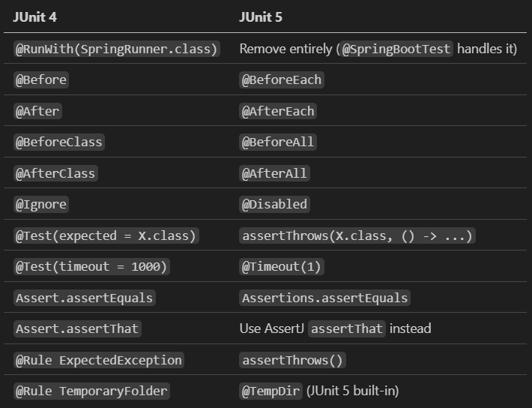Viewport: 532px width, 408px height.
Task: Click the @Test(expected = X.class) code
Action: click(x=106, y=235)
